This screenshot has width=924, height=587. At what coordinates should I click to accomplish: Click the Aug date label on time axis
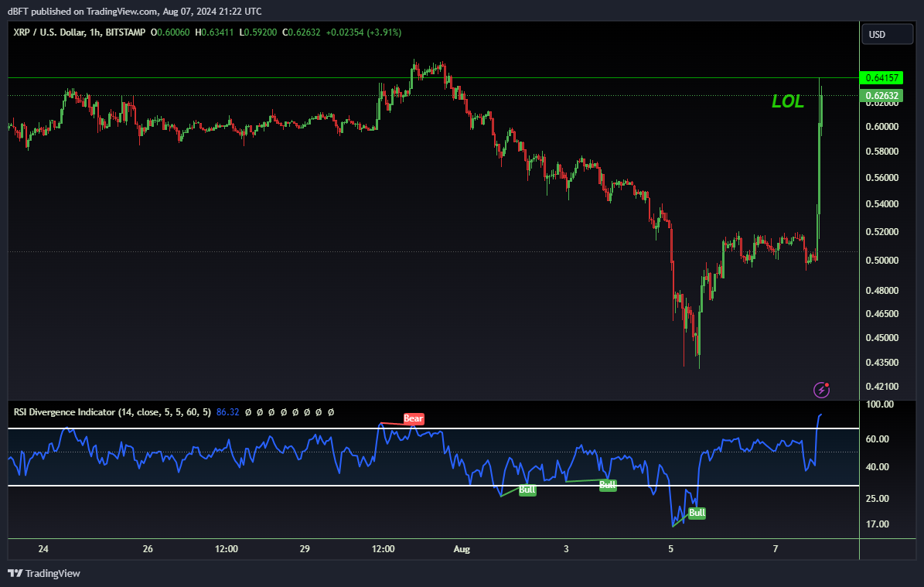[462, 549]
